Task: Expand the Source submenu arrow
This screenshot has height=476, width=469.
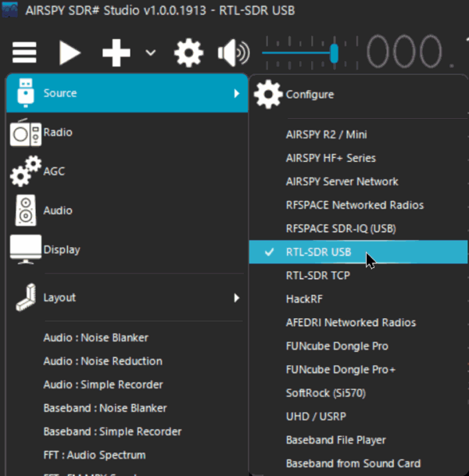Action: pyautogui.click(x=237, y=94)
